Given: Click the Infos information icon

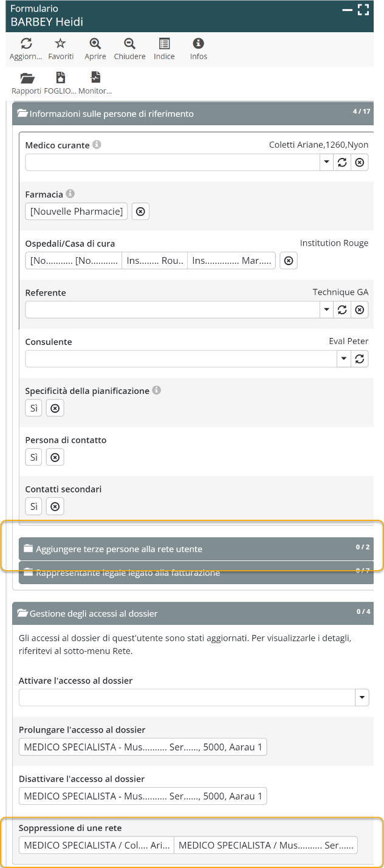Looking at the screenshot, I should pos(198,44).
